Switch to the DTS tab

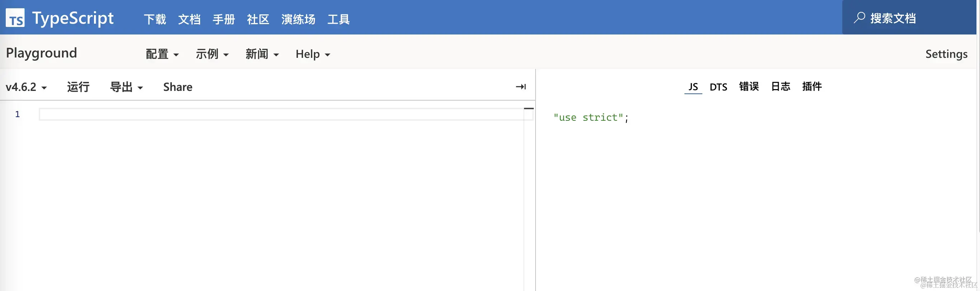click(x=718, y=87)
